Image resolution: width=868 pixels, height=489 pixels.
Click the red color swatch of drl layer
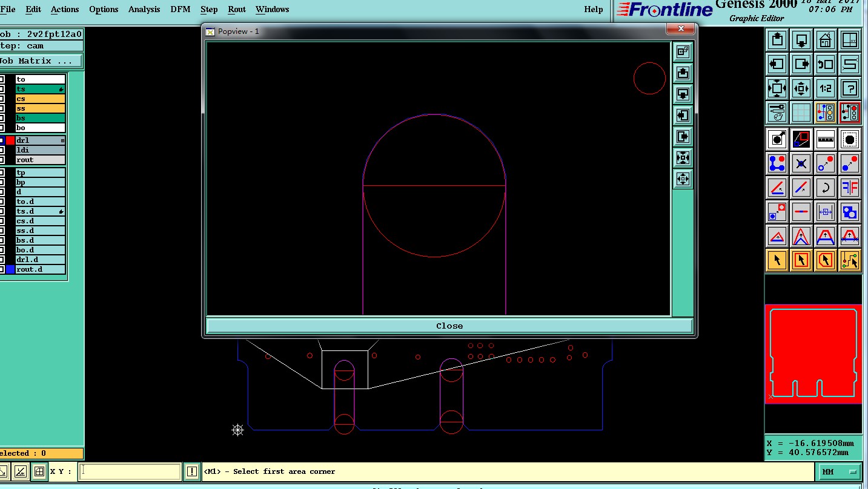coord(10,140)
